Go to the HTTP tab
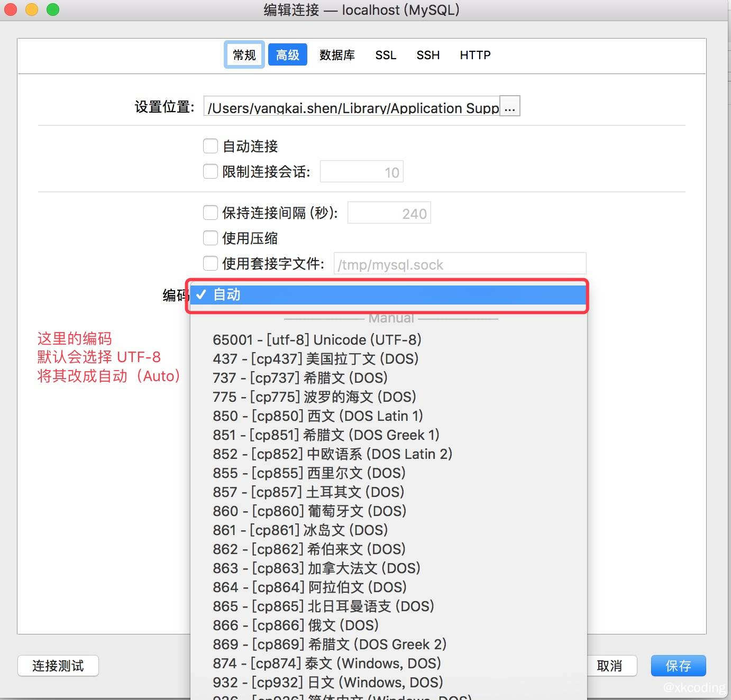This screenshot has width=731, height=700. click(x=475, y=55)
